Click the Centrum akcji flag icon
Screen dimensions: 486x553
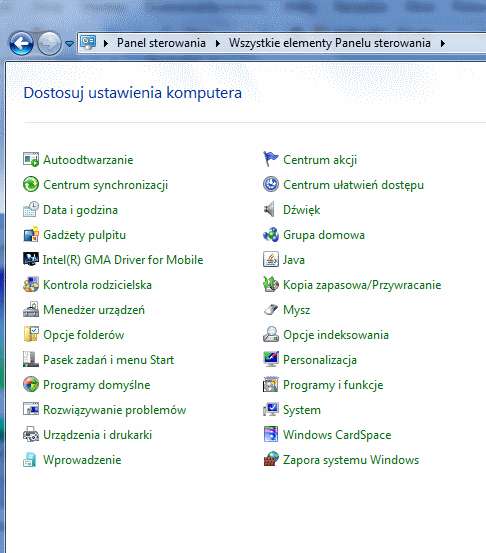coord(271,159)
